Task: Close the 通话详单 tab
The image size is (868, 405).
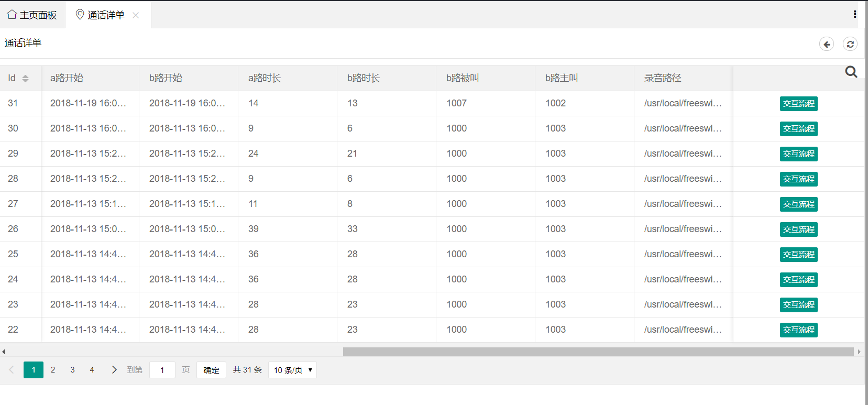Action: point(136,15)
